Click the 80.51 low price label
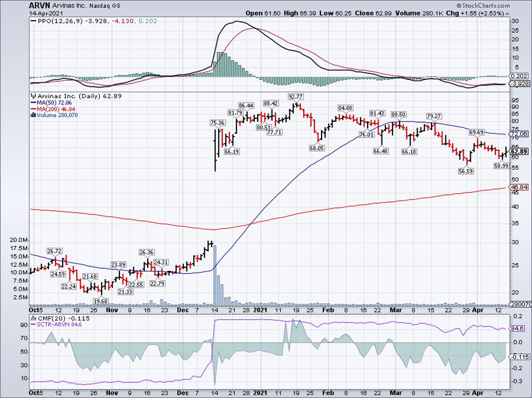532x398 pixels. coord(264,127)
